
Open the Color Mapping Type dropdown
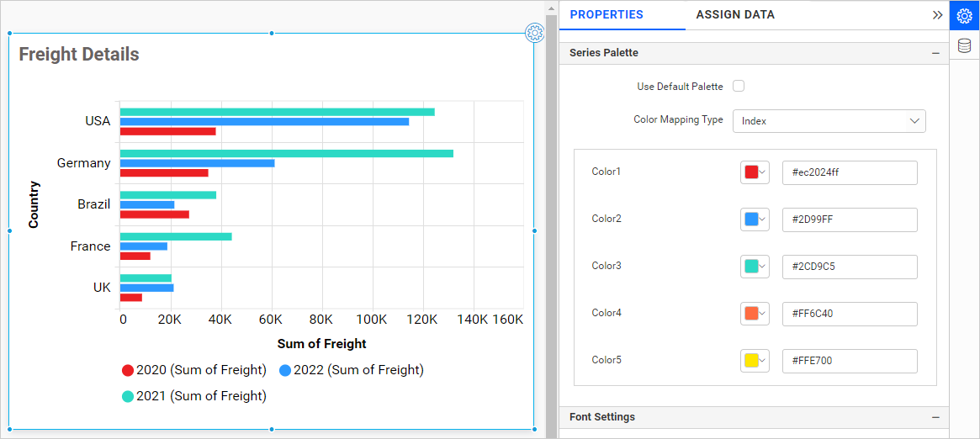coord(829,121)
